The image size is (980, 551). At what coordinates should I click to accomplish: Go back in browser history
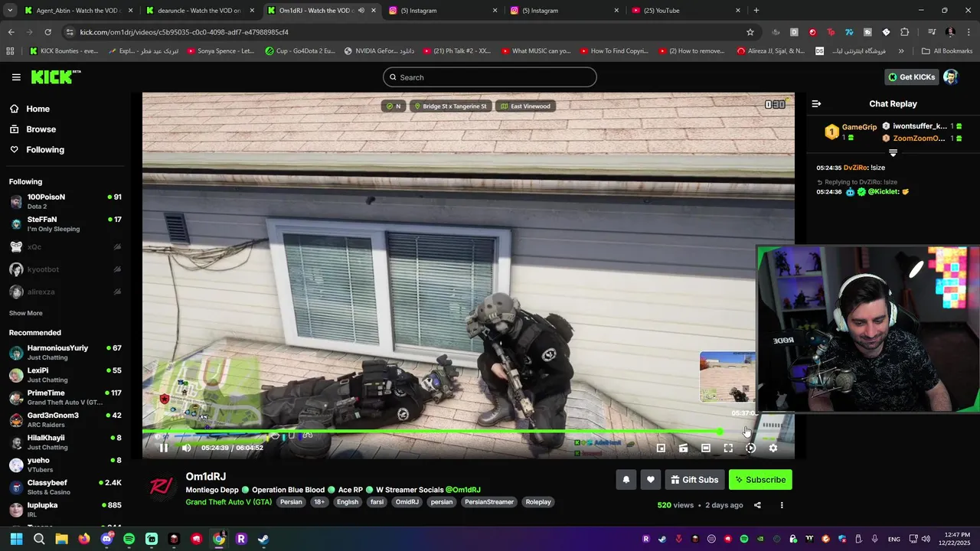point(11,32)
